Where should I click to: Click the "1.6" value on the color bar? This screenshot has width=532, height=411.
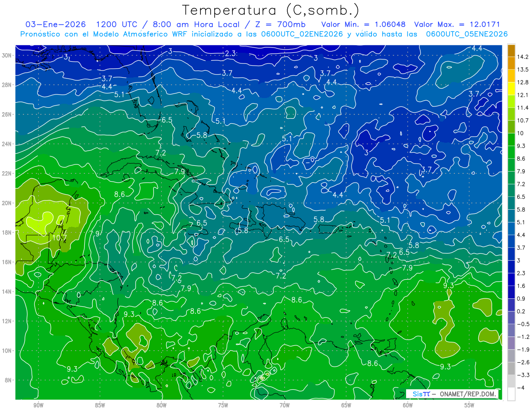521,286
